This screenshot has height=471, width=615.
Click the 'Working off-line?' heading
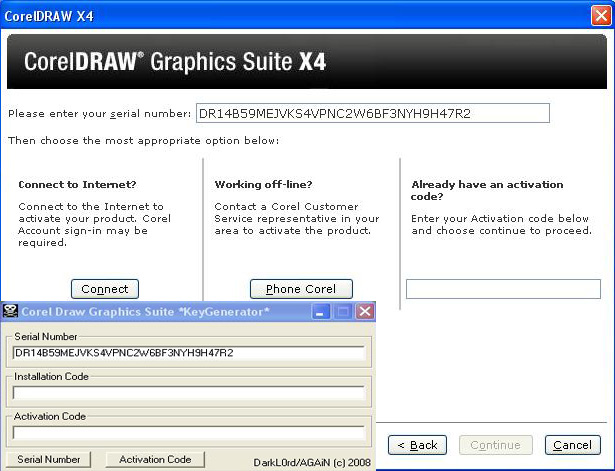coord(263,184)
